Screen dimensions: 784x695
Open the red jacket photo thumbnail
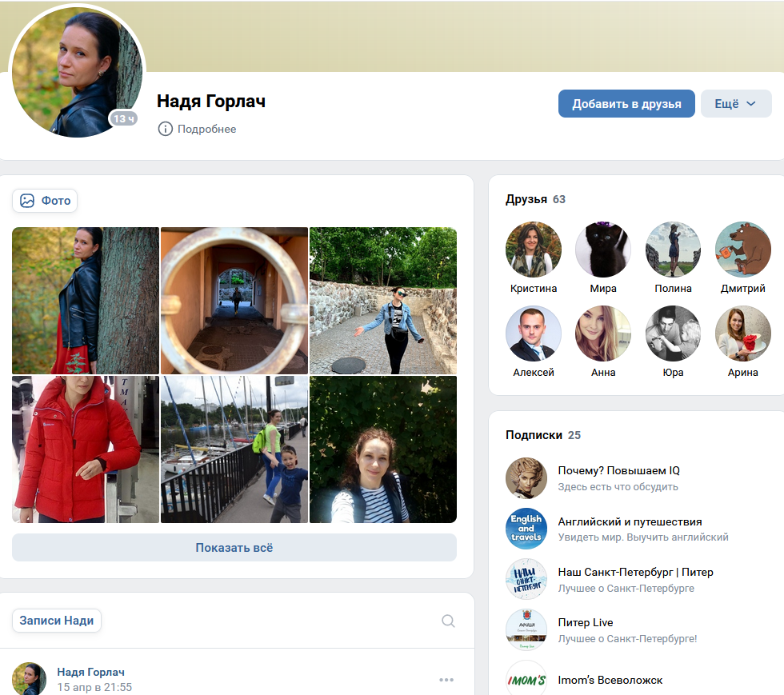point(86,449)
